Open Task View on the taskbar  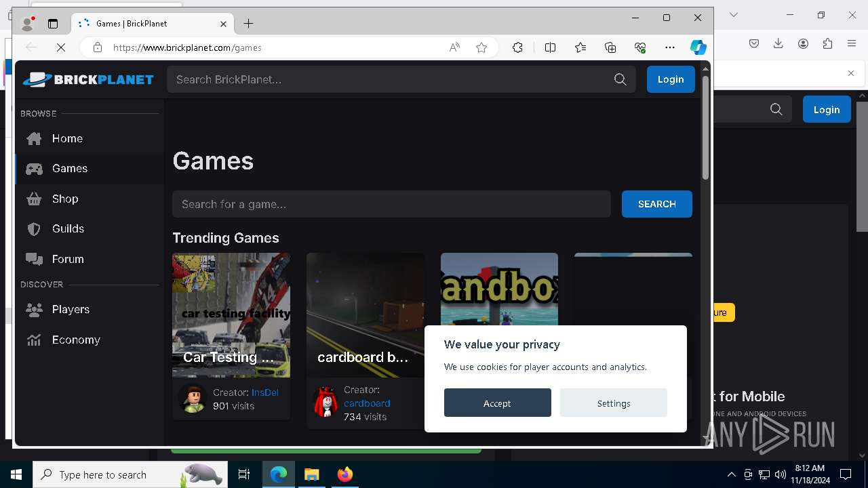click(244, 474)
